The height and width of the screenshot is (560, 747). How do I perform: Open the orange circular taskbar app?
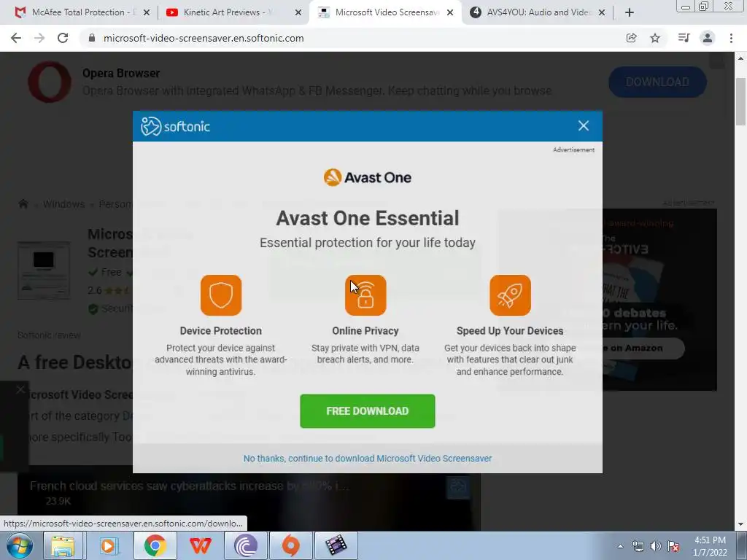(290, 545)
